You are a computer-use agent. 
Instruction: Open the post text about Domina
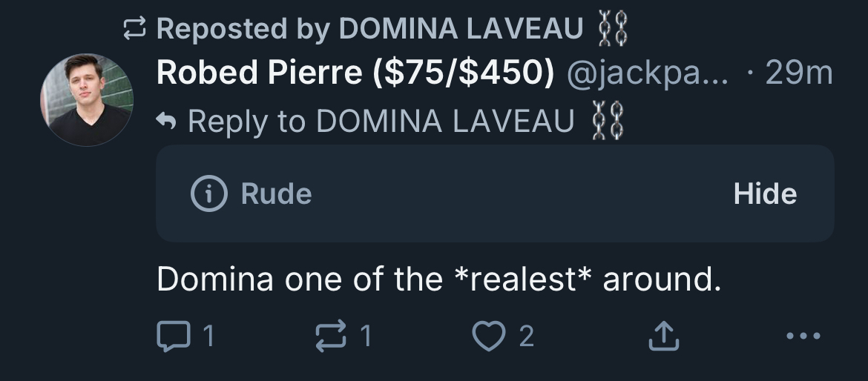pyautogui.click(x=438, y=279)
